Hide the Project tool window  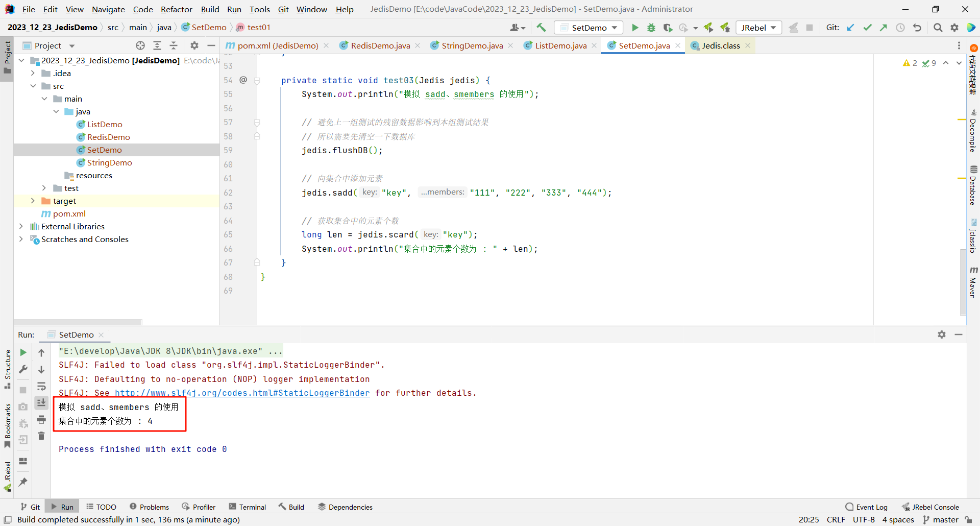tap(211, 45)
